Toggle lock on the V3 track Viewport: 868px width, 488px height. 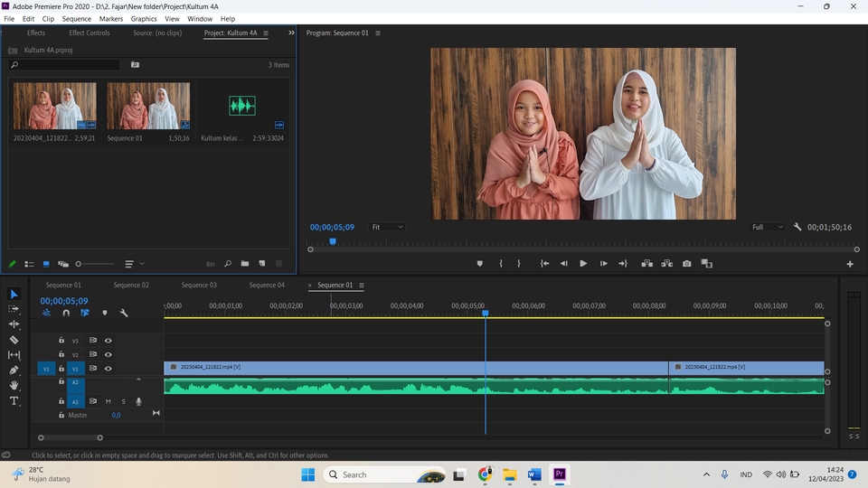(61, 341)
